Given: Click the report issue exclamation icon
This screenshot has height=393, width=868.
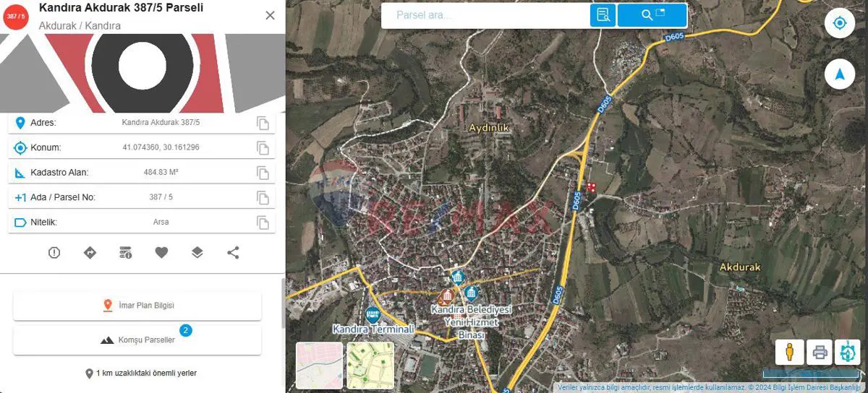Looking at the screenshot, I should pyautogui.click(x=54, y=252).
